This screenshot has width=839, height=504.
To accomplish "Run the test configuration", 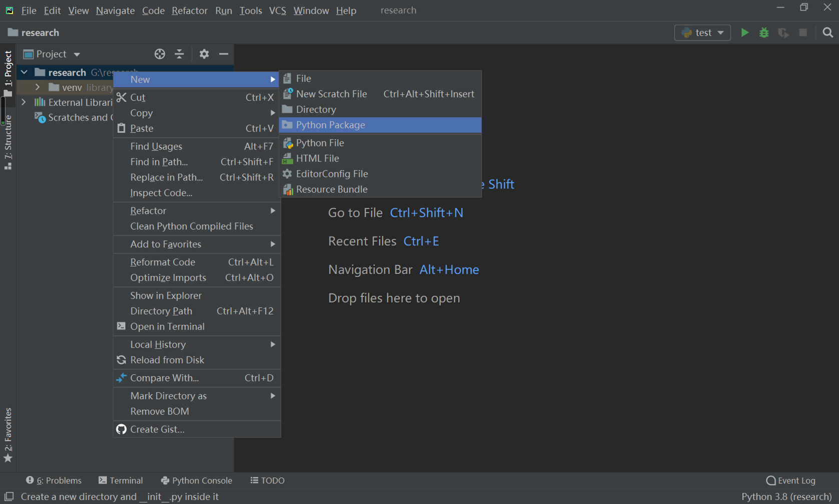I will [744, 32].
